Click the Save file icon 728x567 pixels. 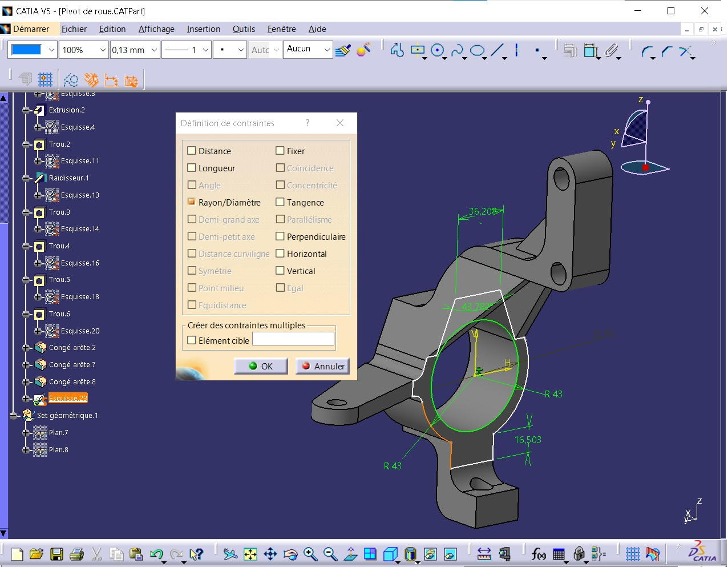coord(56,554)
